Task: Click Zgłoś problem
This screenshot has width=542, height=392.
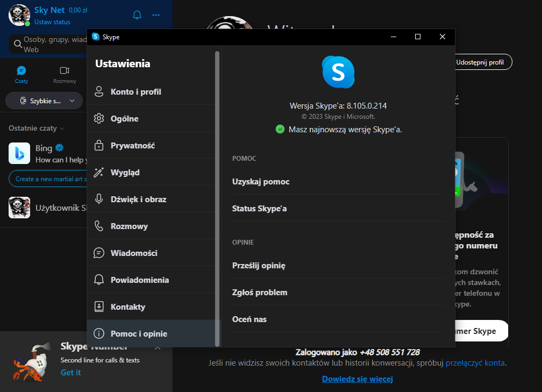Action: click(x=338, y=293)
